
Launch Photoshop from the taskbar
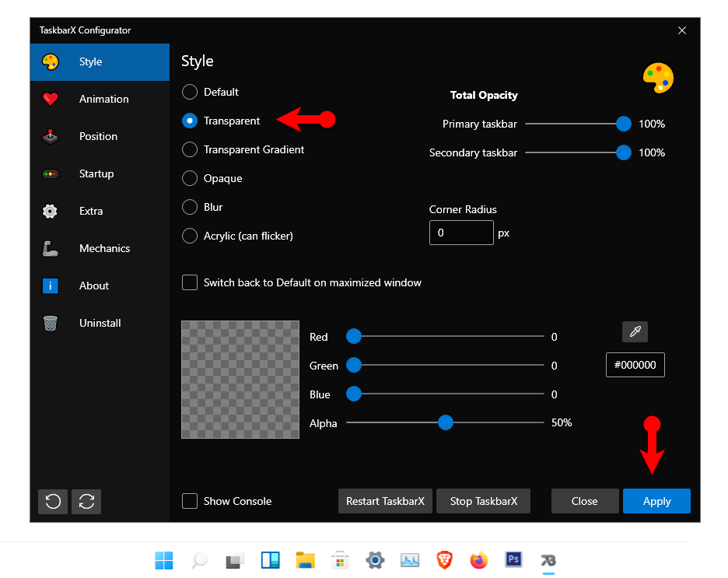[513, 559]
